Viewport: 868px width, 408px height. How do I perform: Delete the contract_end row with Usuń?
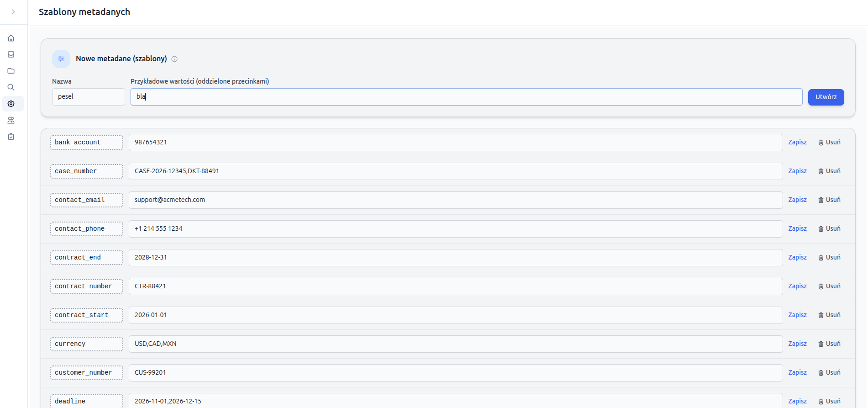829,258
